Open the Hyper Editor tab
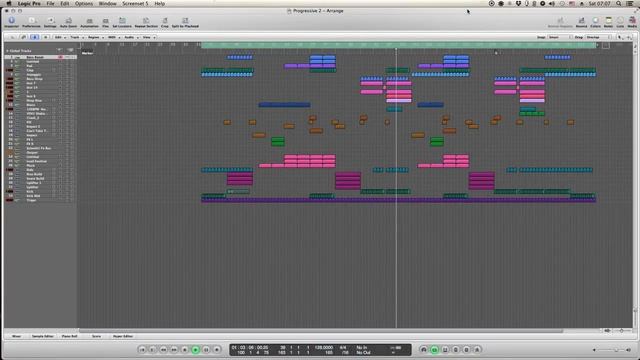The height and width of the screenshot is (360, 640). (123, 336)
